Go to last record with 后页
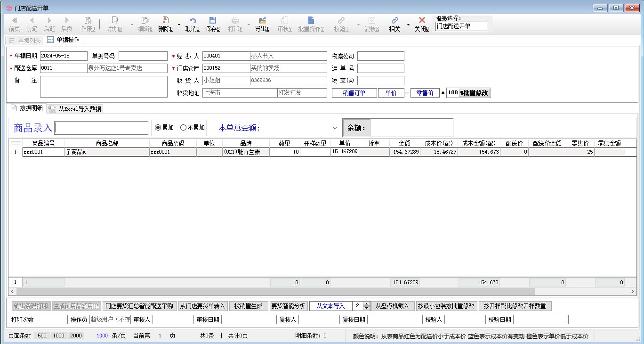The width and height of the screenshot is (644, 344). click(66, 24)
